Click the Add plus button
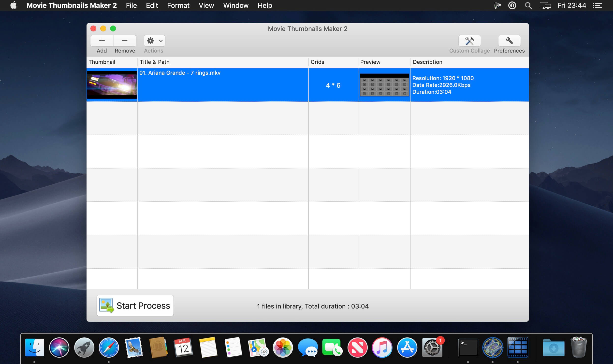Screen dimensions: 613x364 coord(102,41)
